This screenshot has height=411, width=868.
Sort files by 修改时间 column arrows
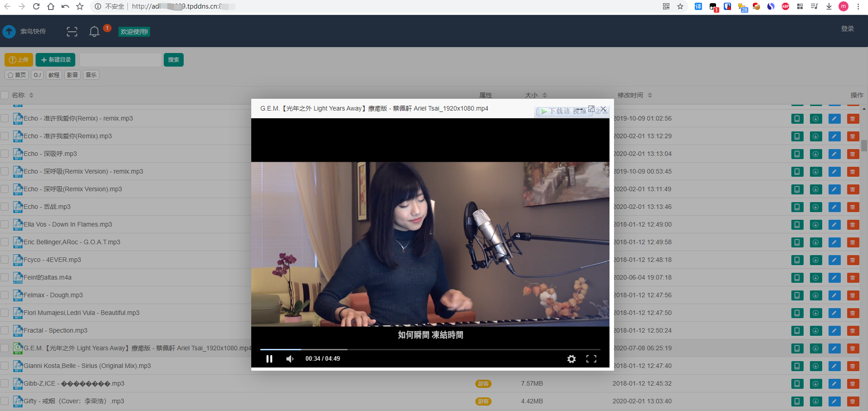point(650,95)
